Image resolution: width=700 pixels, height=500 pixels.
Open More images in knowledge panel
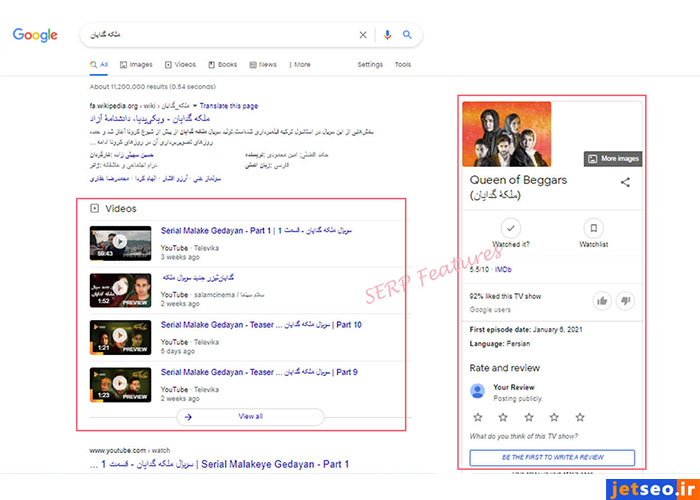tap(613, 159)
